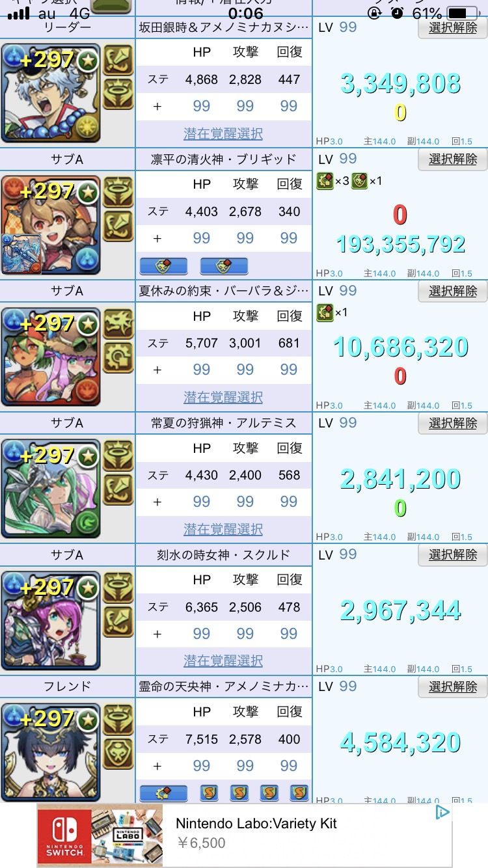
Task: Change Skuld's level 99 field
Action: click(x=348, y=554)
